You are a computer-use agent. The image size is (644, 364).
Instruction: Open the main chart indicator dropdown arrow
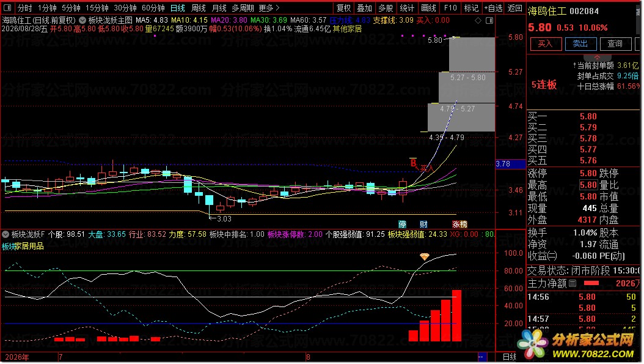click(x=82, y=20)
